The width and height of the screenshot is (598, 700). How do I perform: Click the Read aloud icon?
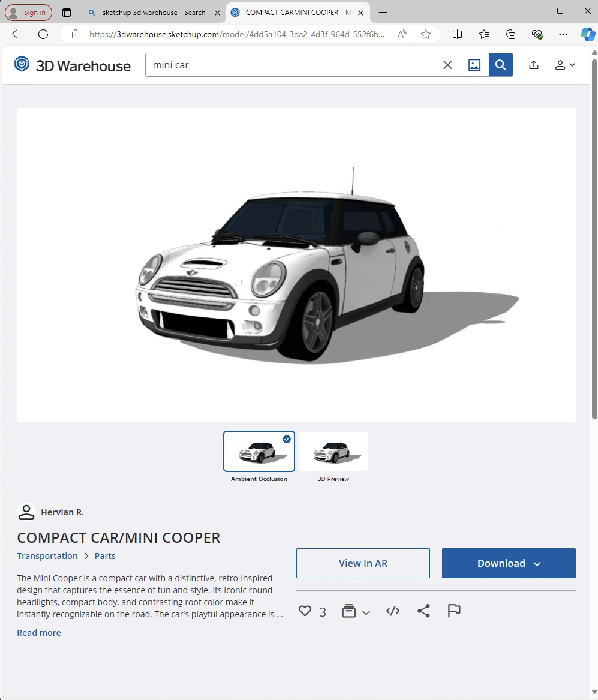pos(402,34)
